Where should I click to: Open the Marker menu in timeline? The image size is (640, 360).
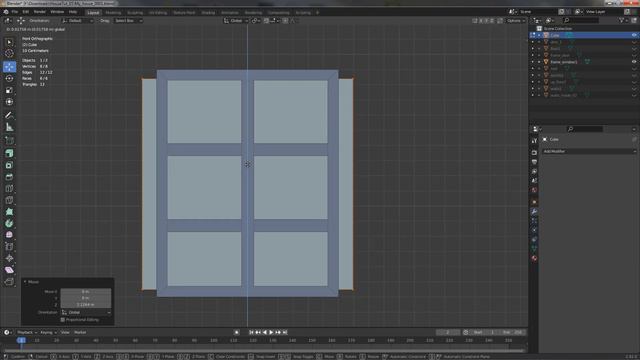(80, 332)
